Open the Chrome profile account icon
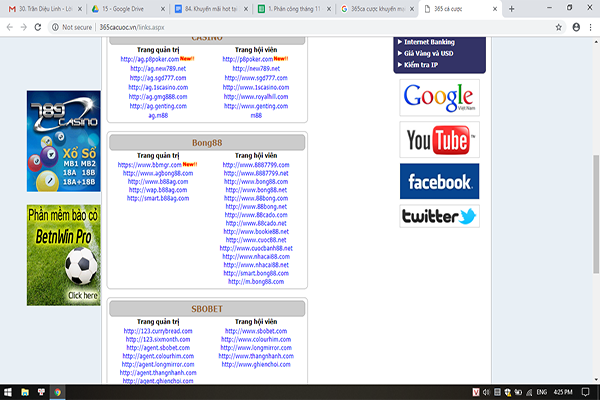The height and width of the screenshot is (400, 600). (x=576, y=27)
